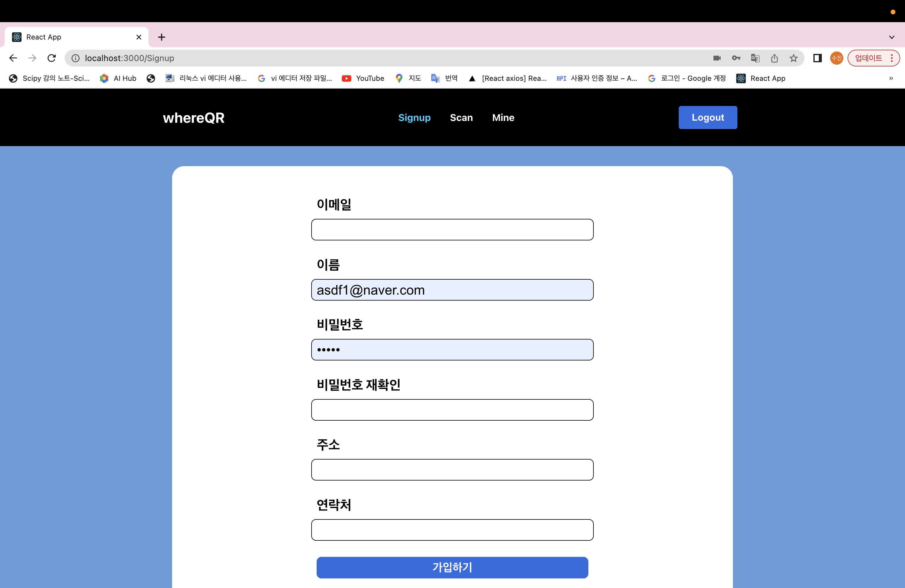The width and height of the screenshot is (905, 588).
Task: Expand the tab search chevron
Action: (x=892, y=37)
